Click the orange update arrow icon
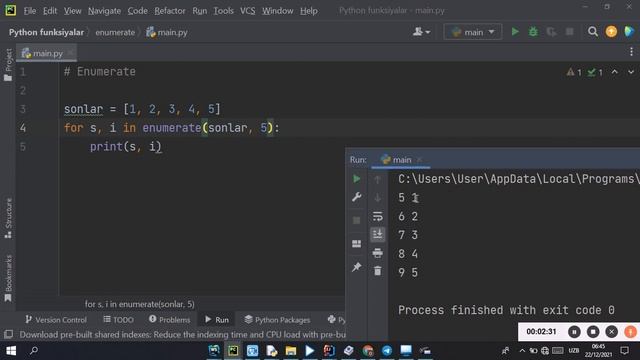640x360 pixels. tap(611, 32)
